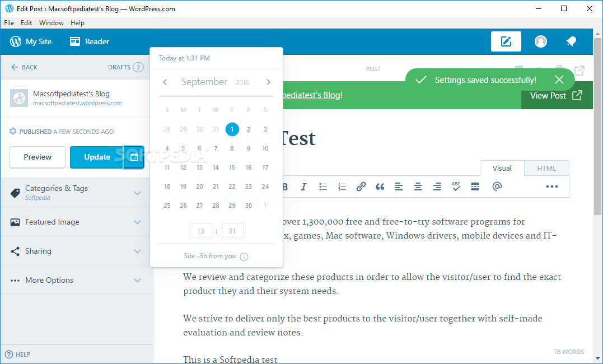603x364 pixels.
Task: Click the HELP question mark icon
Action: (x=9, y=354)
